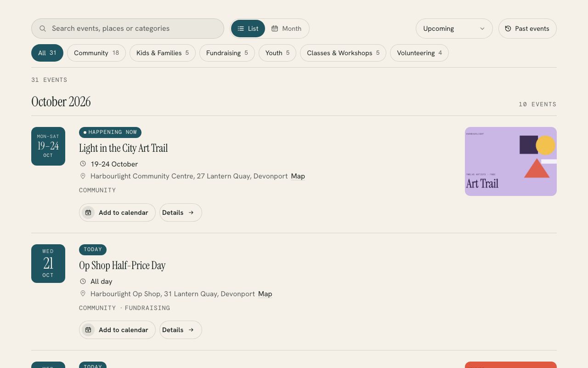Screen dimensions: 588x368
Task: Open the Art Trail event thumbnail
Action: 511,161
